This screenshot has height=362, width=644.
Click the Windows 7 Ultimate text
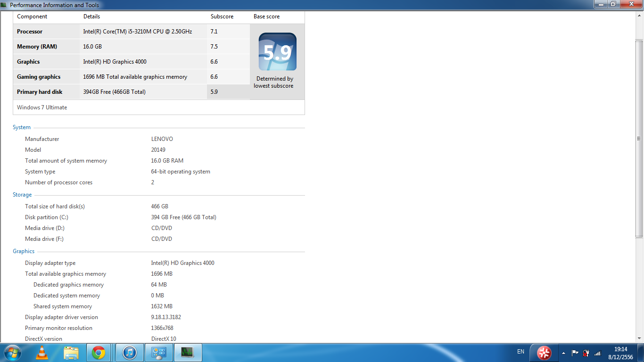42,107
